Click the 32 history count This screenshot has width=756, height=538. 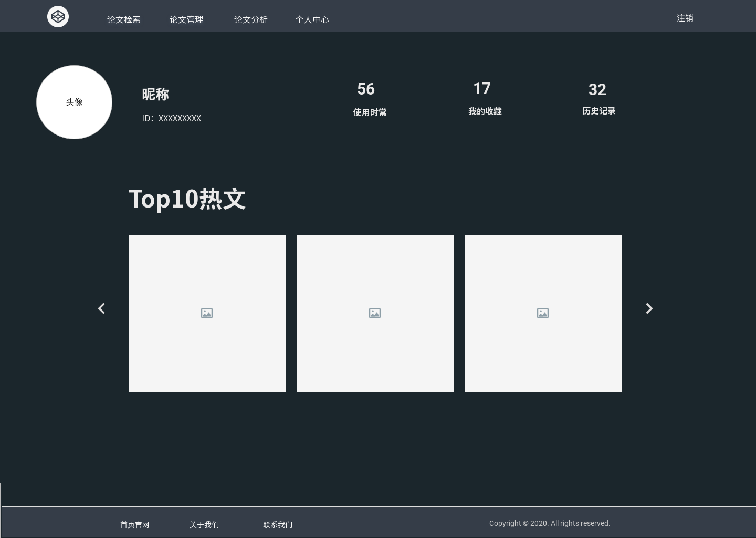click(x=597, y=89)
